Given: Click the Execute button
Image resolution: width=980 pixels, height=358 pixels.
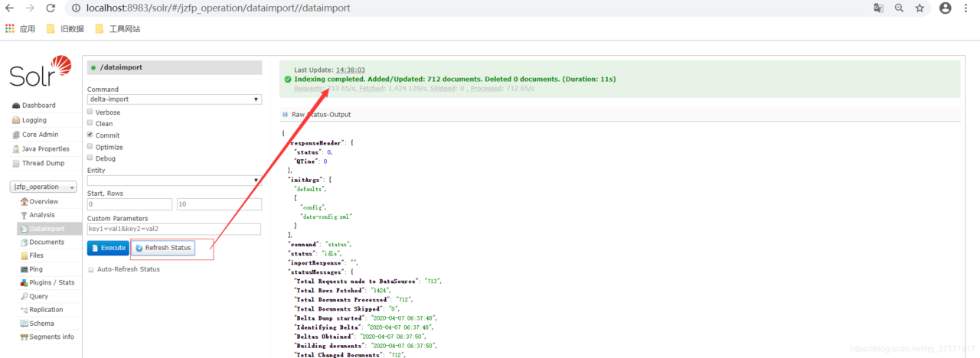Looking at the screenshot, I should [108, 248].
